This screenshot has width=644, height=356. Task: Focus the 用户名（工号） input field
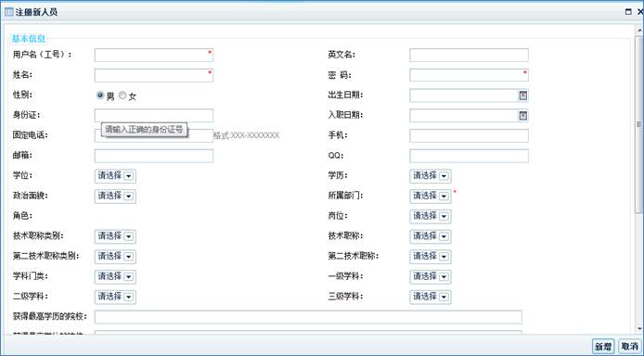pyautogui.click(x=154, y=55)
